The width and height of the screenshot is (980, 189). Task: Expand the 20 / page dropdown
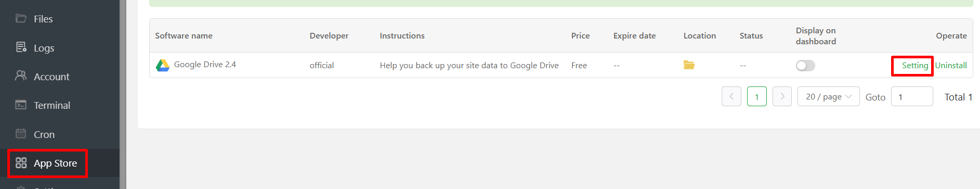829,96
